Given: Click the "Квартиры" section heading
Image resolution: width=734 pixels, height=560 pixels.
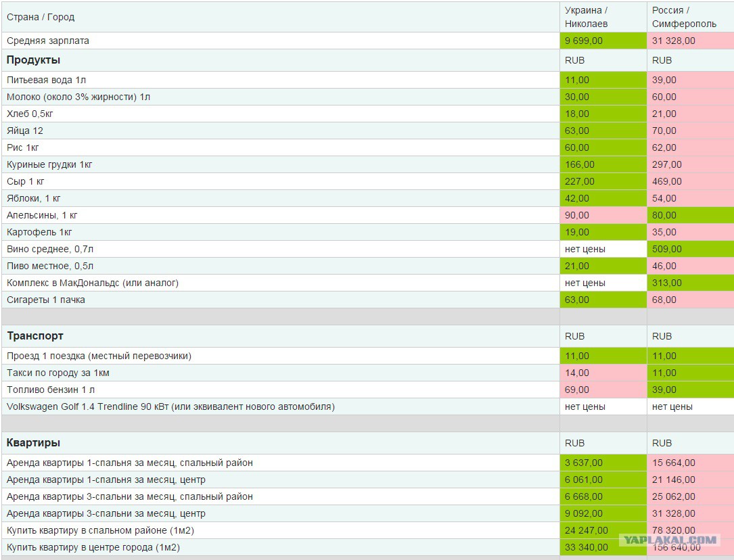Looking at the screenshot, I should 33,443.
